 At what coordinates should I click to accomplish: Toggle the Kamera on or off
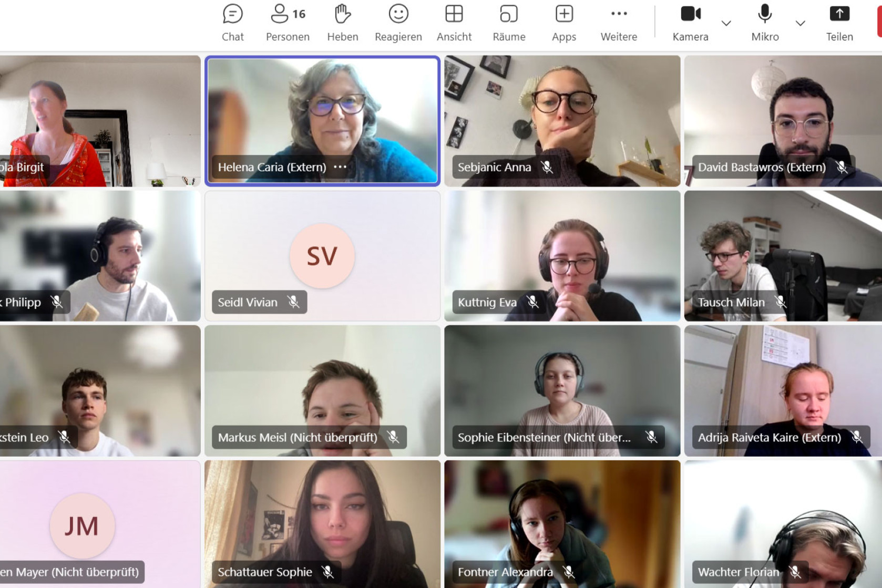pos(690,23)
